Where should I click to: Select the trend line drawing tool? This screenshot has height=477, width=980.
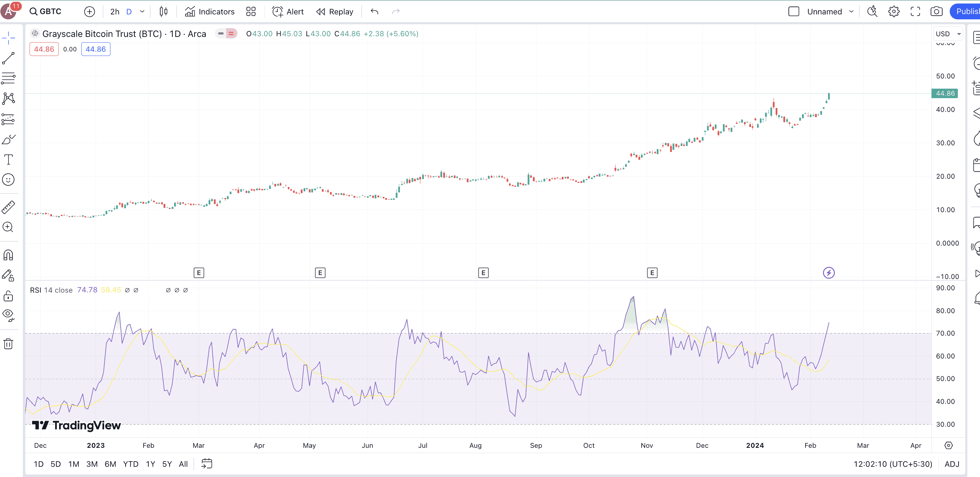coord(8,58)
